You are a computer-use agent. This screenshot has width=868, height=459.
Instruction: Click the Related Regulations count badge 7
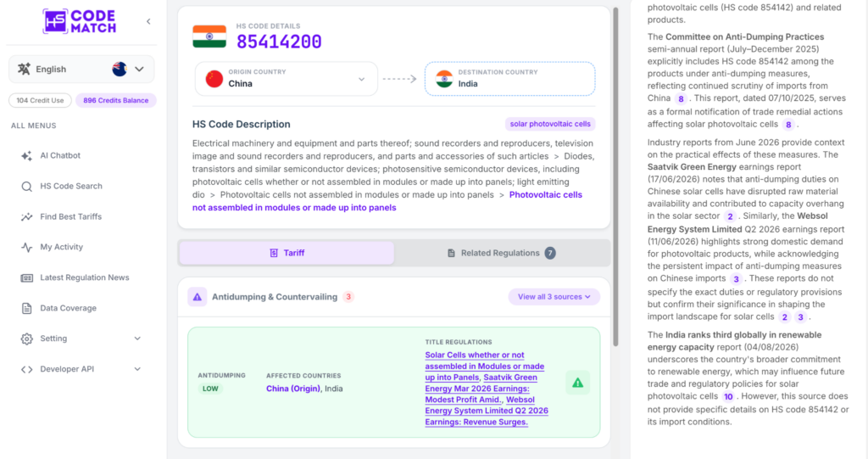(x=549, y=253)
